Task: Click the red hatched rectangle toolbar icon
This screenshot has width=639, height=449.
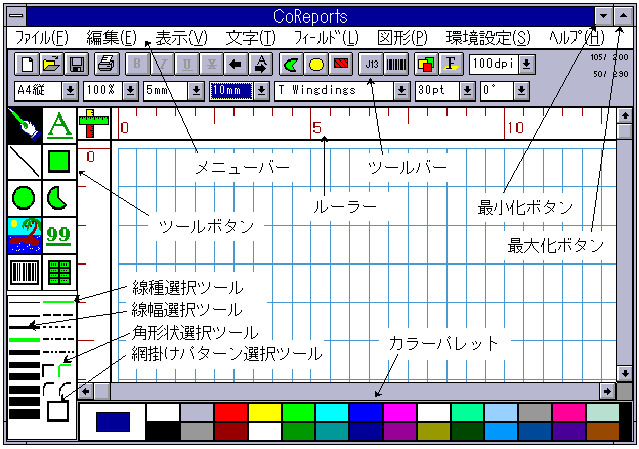Action: pyautogui.click(x=341, y=64)
